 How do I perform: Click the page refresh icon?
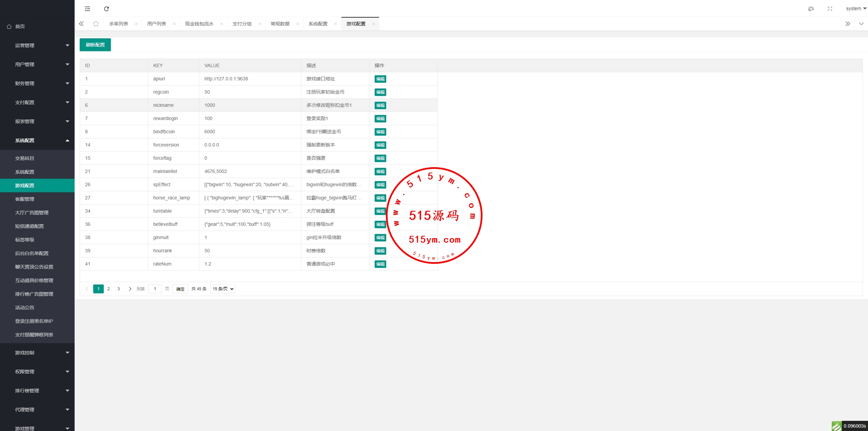click(x=106, y=9)
